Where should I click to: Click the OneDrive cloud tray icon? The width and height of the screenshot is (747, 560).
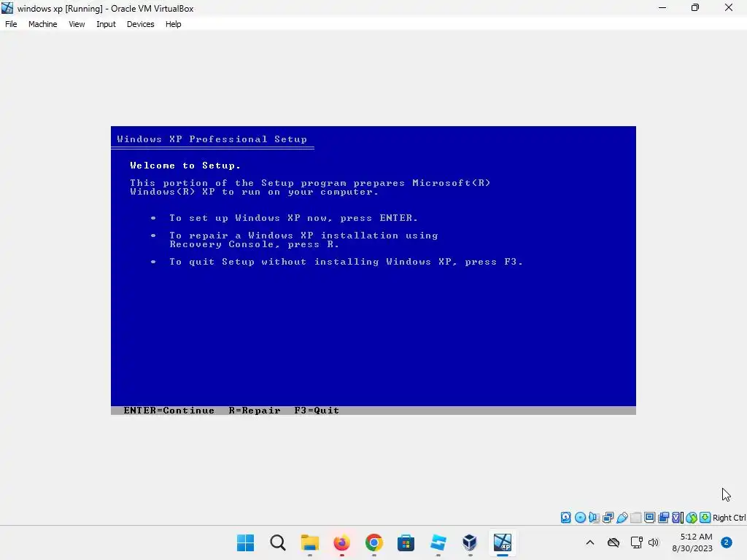pos(614,542)
